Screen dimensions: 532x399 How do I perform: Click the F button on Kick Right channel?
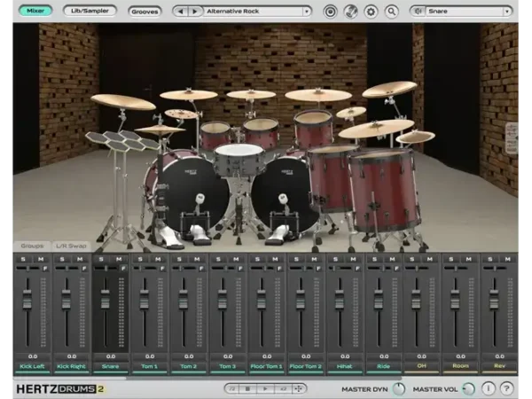(x=84, y=269)
